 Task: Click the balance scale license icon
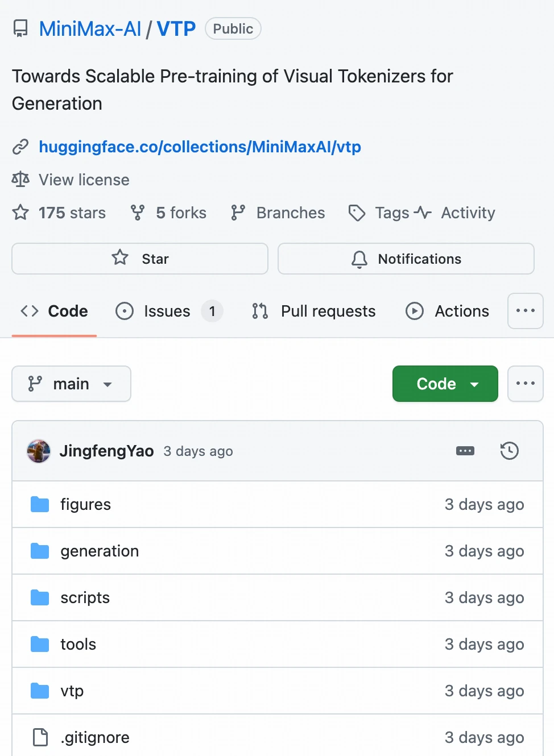20,180
